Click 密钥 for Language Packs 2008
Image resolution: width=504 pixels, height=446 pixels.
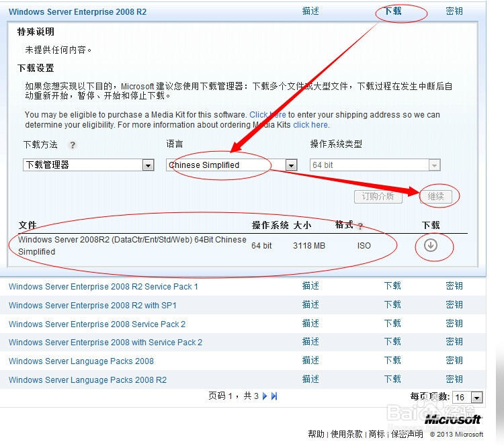454,361
